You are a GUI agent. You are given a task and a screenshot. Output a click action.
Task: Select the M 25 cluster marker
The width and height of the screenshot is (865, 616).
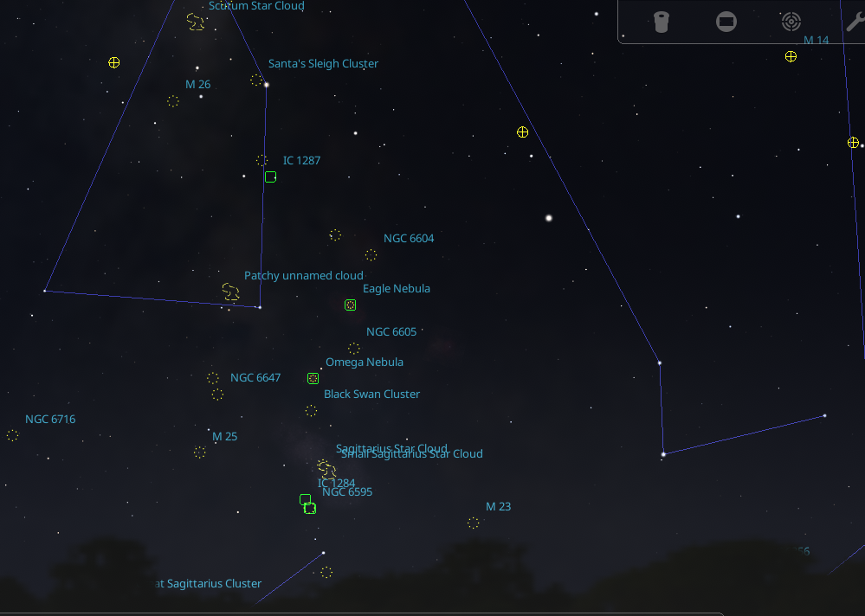200,452
